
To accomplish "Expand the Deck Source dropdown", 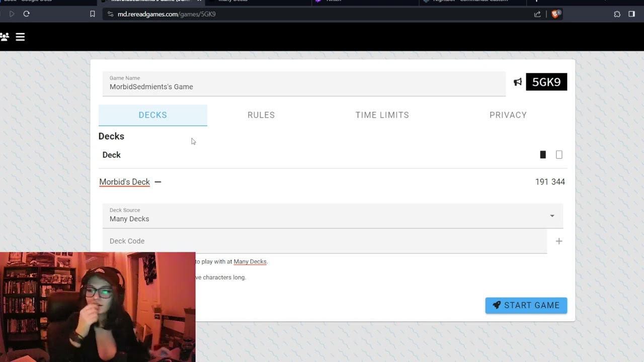I will coord(333,216).
